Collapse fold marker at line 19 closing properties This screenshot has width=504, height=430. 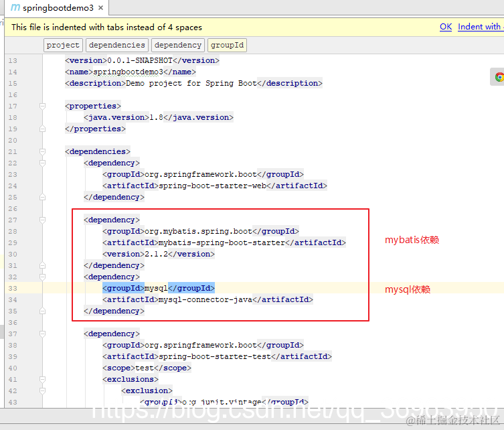(x=42, y=129)
